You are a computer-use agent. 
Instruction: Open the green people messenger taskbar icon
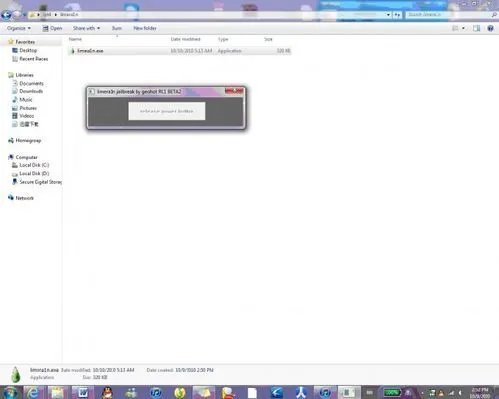[131, 392]
